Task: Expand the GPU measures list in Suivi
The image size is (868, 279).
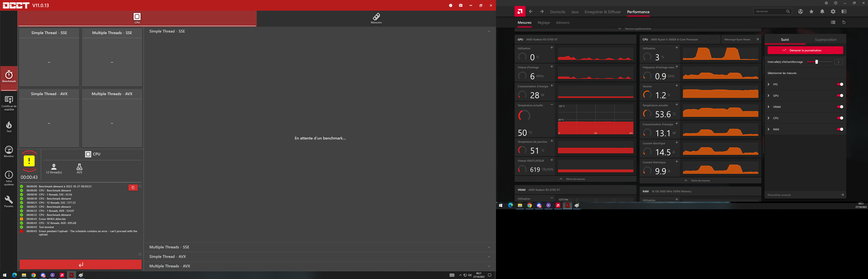Action: 769,96
